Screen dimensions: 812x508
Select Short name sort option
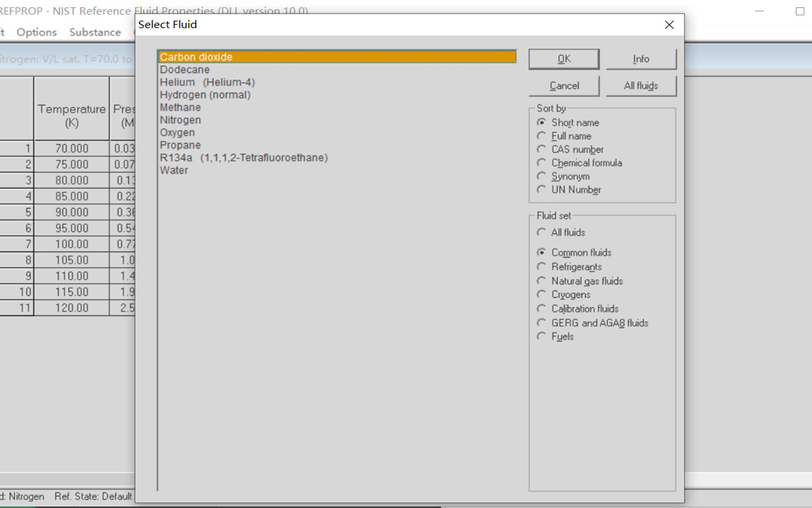click(x=568, y=123)
